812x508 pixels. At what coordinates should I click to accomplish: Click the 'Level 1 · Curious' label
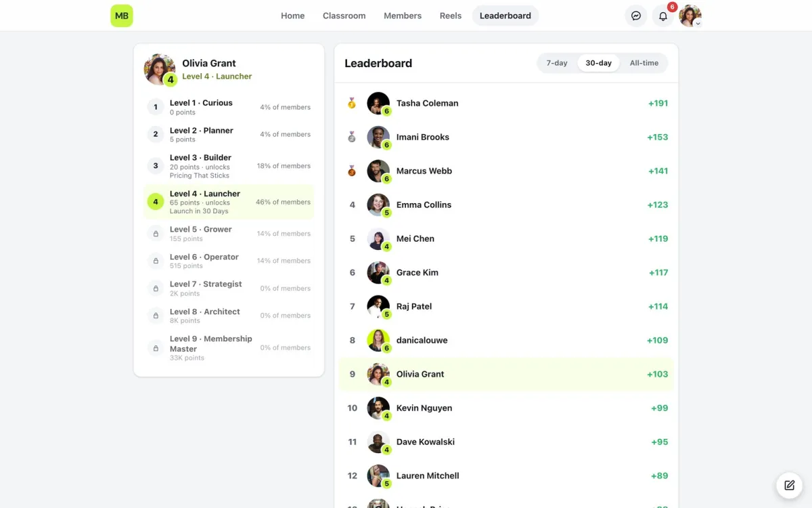pos(201,103)
